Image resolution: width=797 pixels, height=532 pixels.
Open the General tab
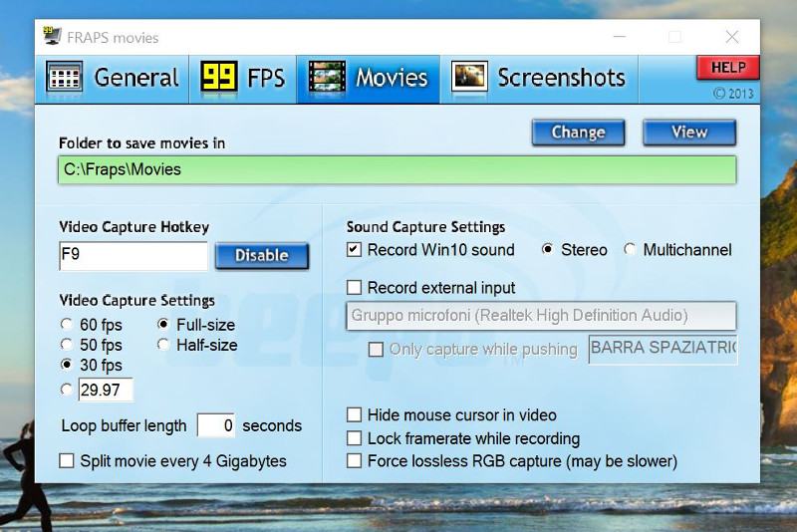click(x=113, y=79)
